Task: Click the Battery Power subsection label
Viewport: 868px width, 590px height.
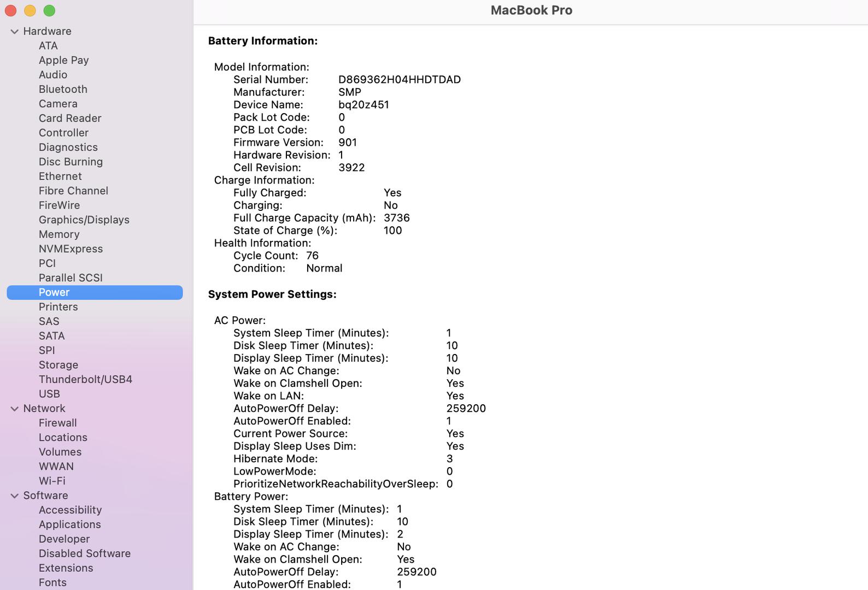Action: (251, 497)
